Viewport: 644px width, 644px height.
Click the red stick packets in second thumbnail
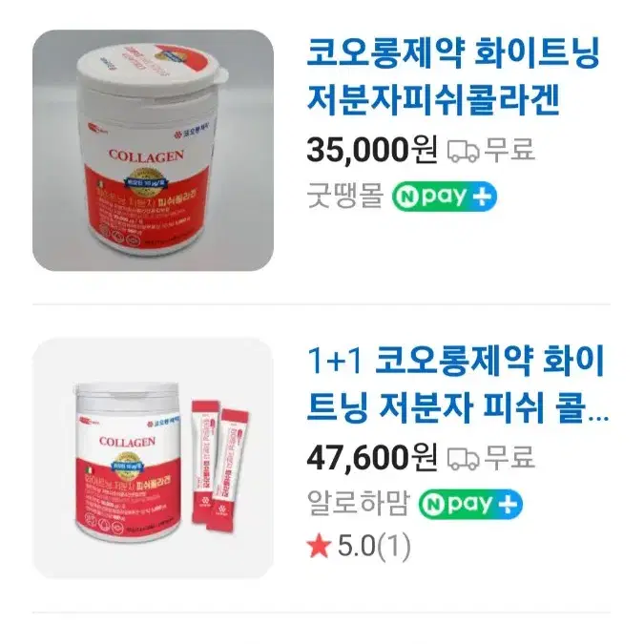tap(219, 466)
